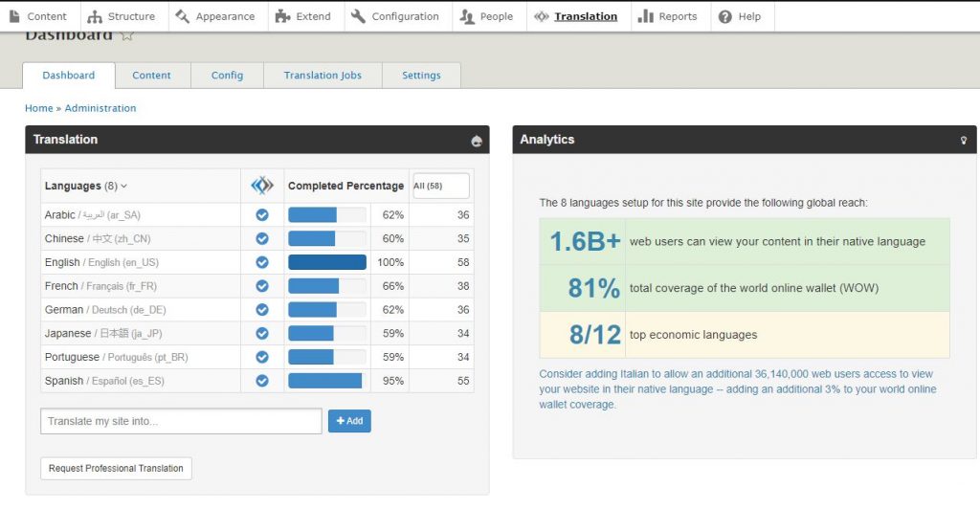Click the Home breadcrumb link
The height and width of the screenshot is (509, 980).
point(38,108)
